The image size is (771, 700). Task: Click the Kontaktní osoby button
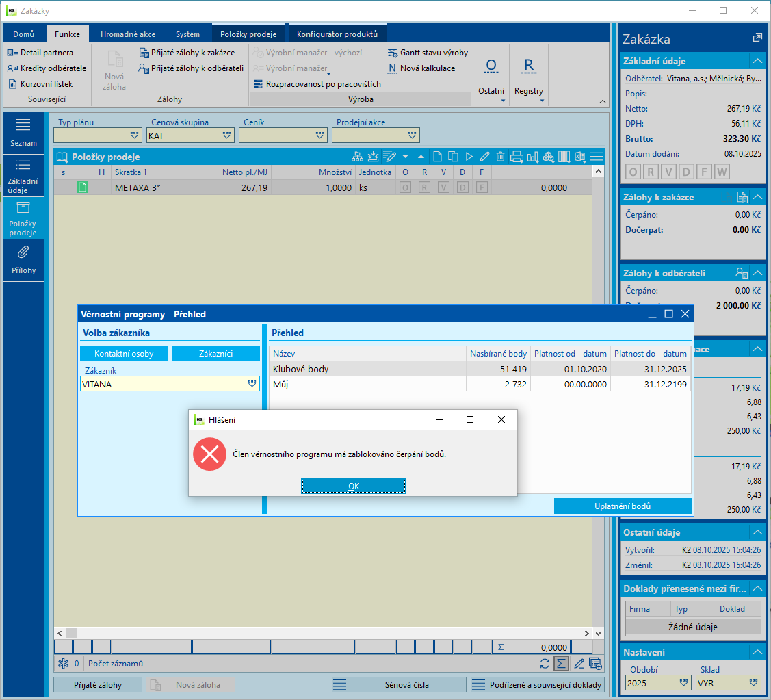pyautogui.click(x=124, y=354)
